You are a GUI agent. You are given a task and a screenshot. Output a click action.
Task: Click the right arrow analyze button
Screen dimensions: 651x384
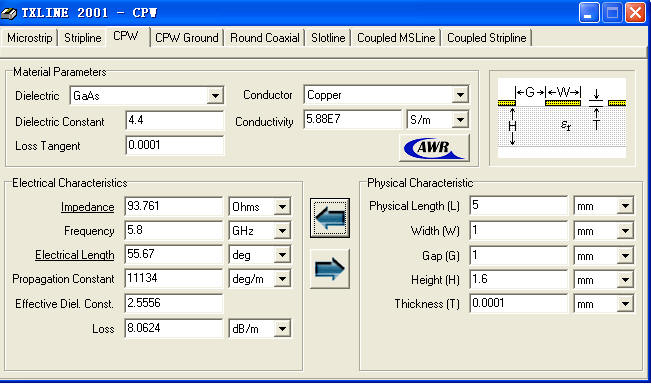click(x=330, y=269)
